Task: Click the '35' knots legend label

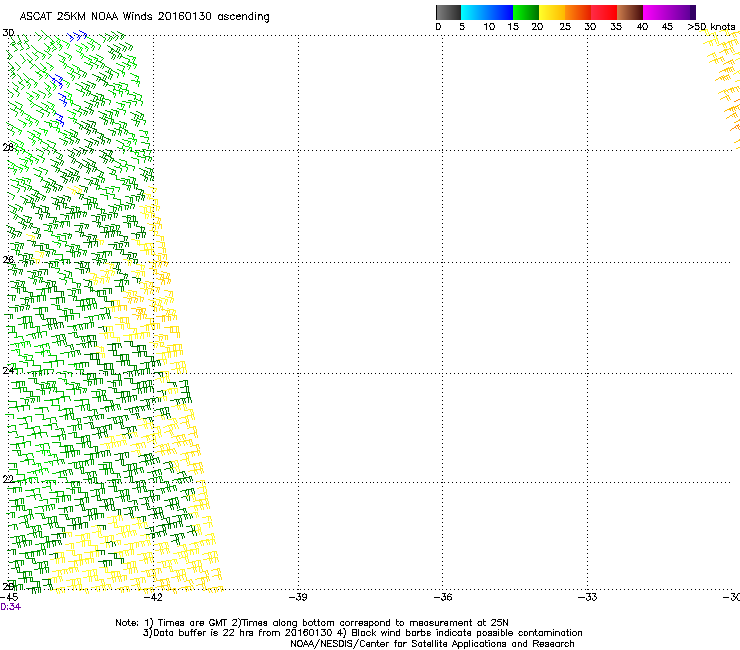Action: [616, 27]
